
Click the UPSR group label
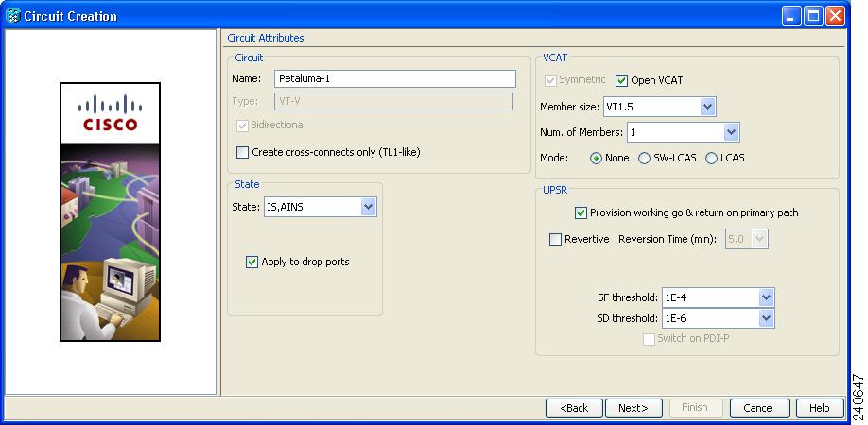[x=555, y=191]
